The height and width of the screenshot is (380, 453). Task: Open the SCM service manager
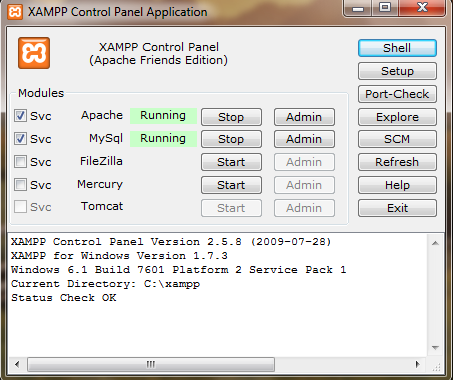[397, 139]
